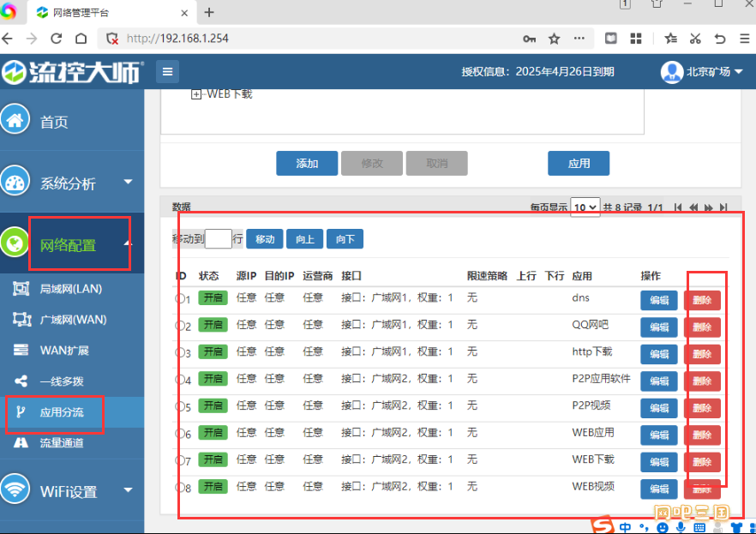Click the insecure site shield icon
This screenshot has height=534, width=756.
(x=112, y=39)
